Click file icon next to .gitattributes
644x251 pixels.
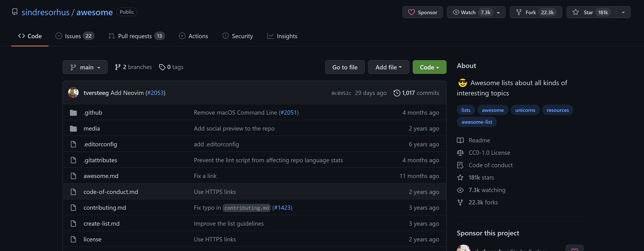73,160
